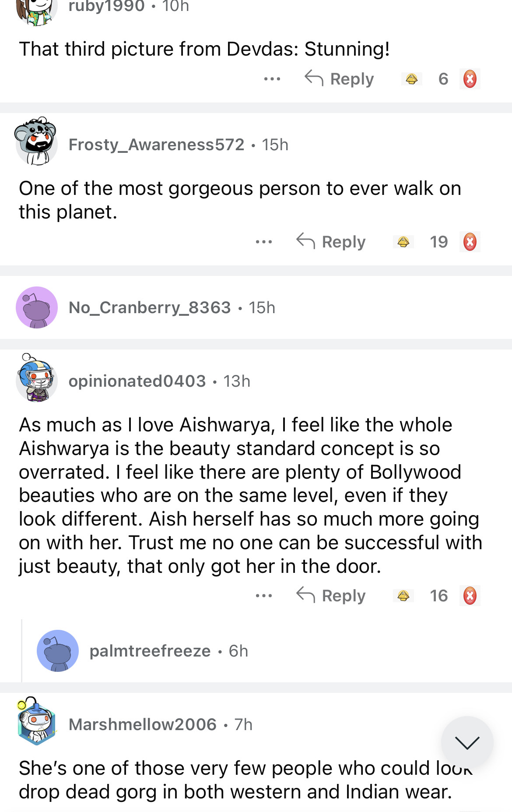Upvote Frosty_Awareness572's comment

coord(403,242)
